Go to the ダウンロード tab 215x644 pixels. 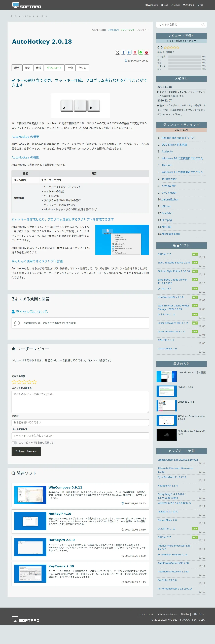pos(54,68)
